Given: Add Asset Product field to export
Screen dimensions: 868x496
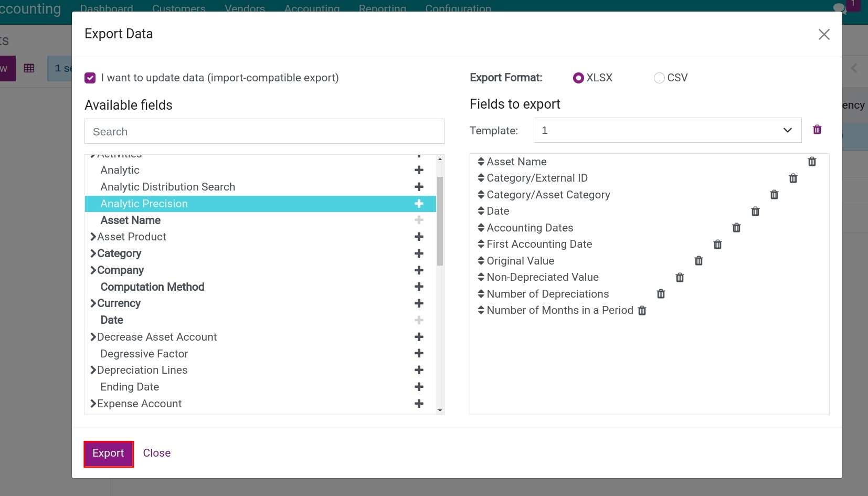Looking at the screenshot, I should pos(419,237).
